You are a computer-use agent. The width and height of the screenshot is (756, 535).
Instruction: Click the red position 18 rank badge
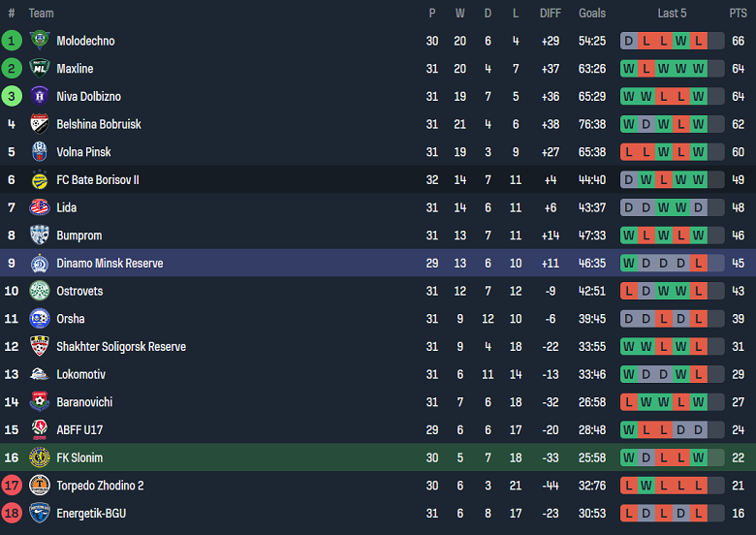12,513
